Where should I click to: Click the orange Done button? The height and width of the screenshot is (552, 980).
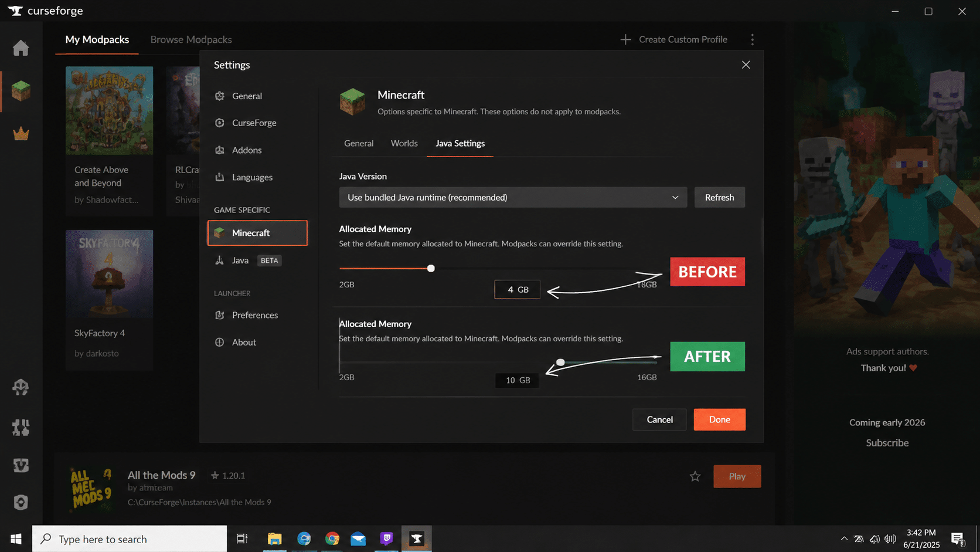point(719,419)
